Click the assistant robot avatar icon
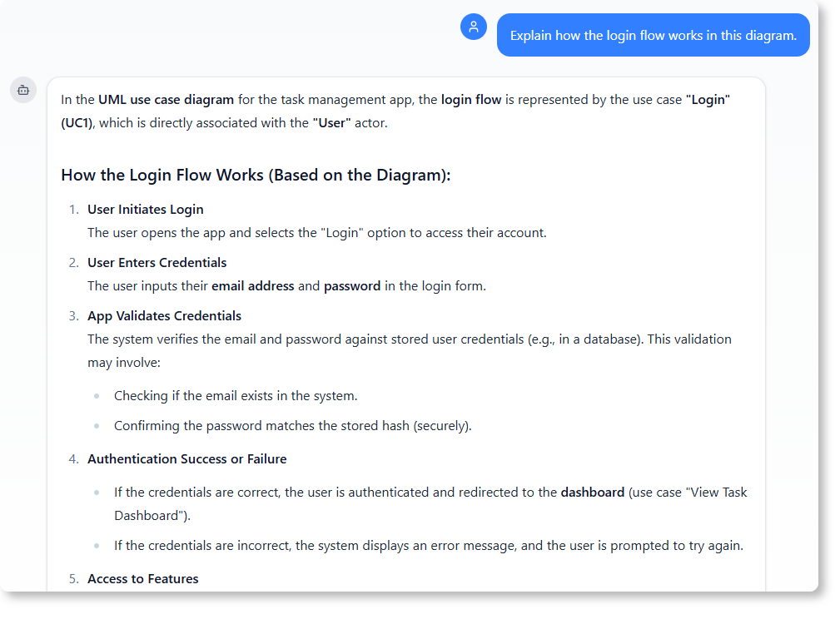 [x=23, y=90]
